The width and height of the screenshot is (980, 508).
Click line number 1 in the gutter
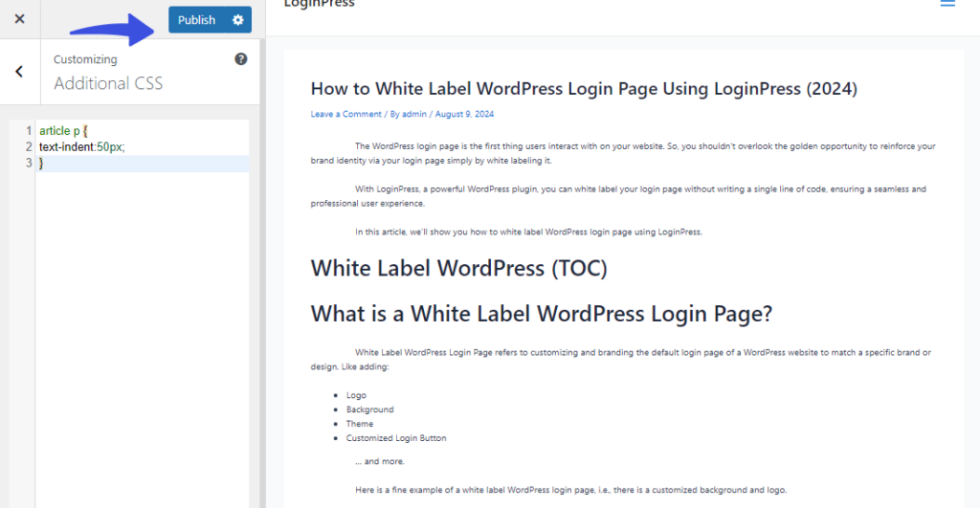pos(28,131)
